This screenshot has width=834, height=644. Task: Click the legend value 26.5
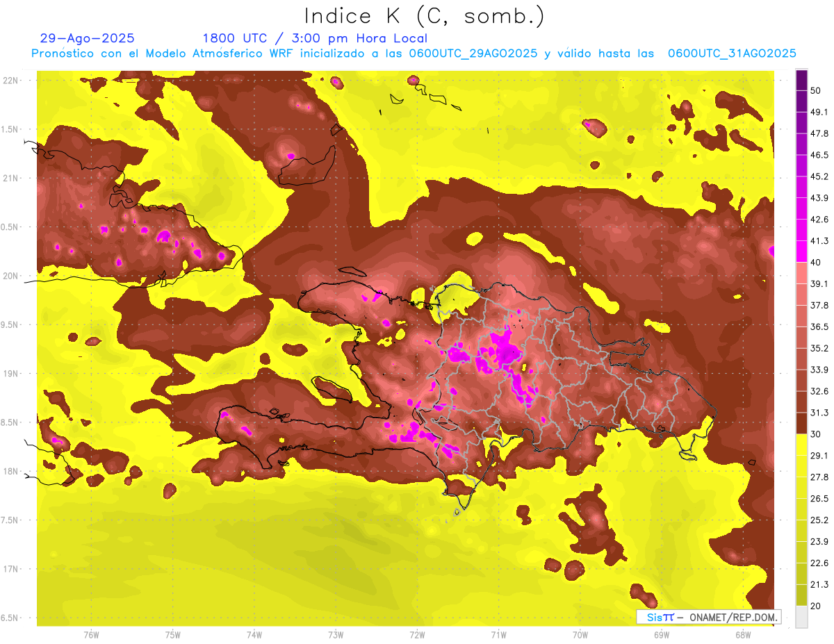tap(819, 499)
